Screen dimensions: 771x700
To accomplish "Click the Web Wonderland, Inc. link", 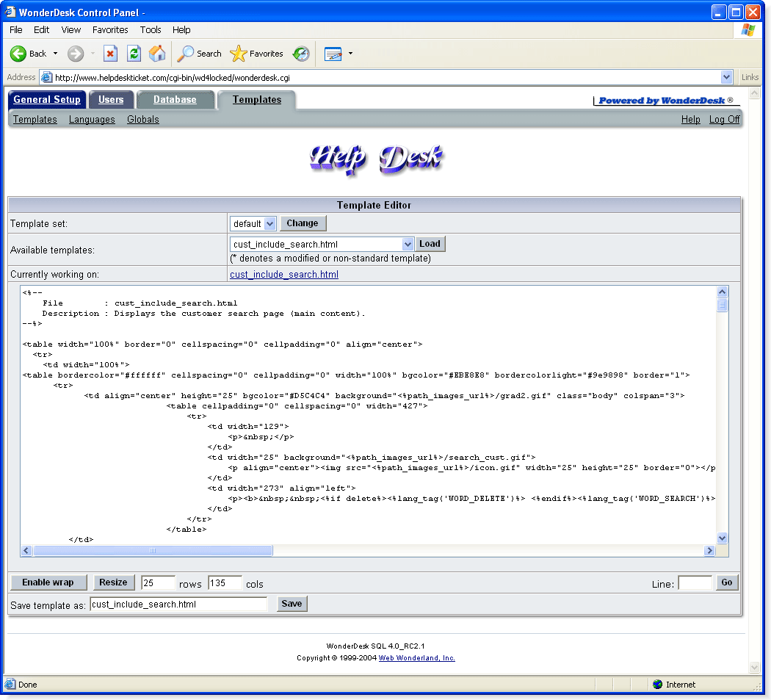I will pyautogui.click(x=417, y=658).
